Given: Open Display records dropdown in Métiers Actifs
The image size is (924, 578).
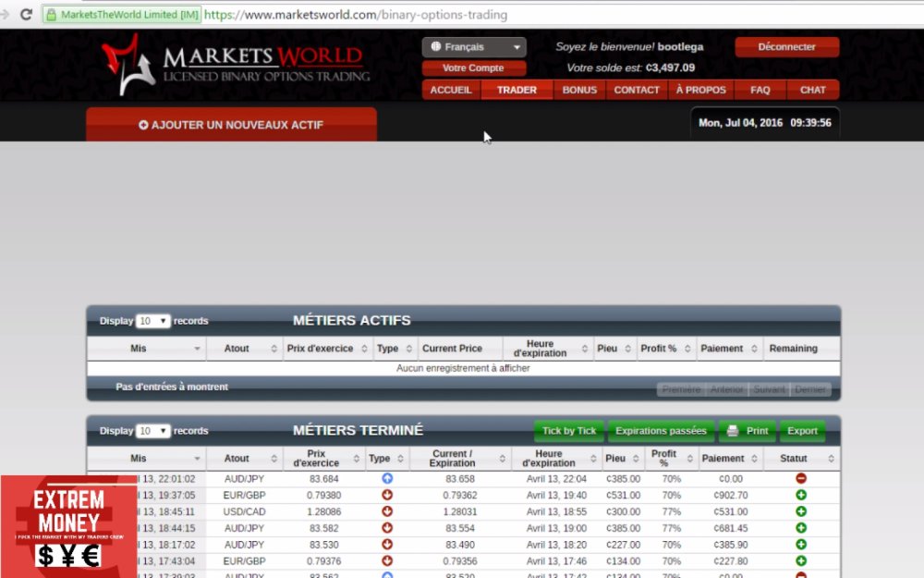Looking at the screenshot, I should 152,321.
